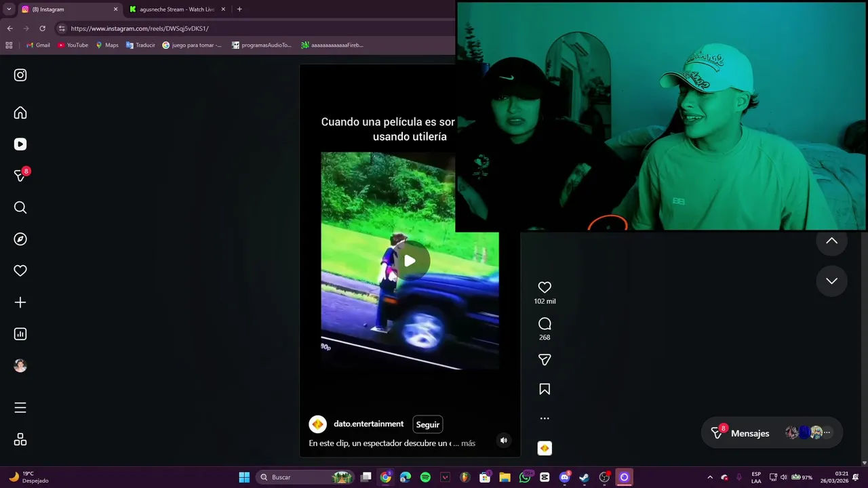Open Explore compass icon
The width and height of the screenshot is (868, 488).
coord(20,239)
